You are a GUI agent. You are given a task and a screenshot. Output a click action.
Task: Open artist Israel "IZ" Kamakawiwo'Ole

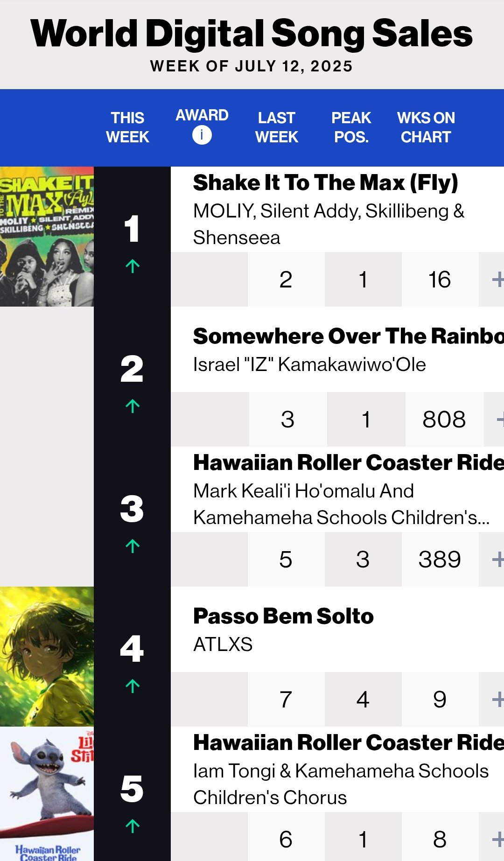(309, 364)
